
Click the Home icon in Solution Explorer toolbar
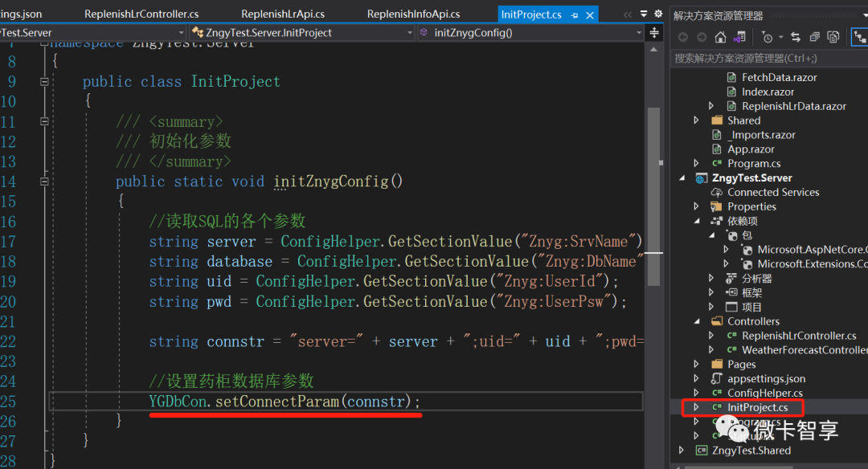(x=720, y=37)
